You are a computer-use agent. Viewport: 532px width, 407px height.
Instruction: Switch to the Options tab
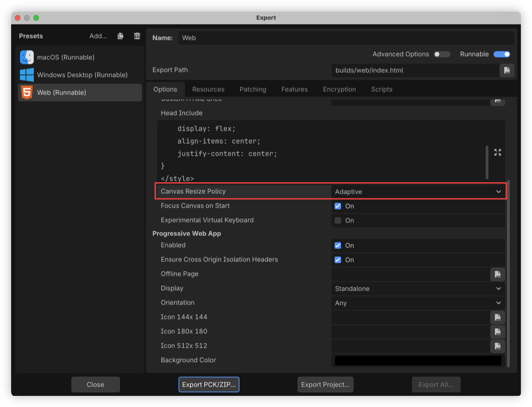tap(165, 89)
